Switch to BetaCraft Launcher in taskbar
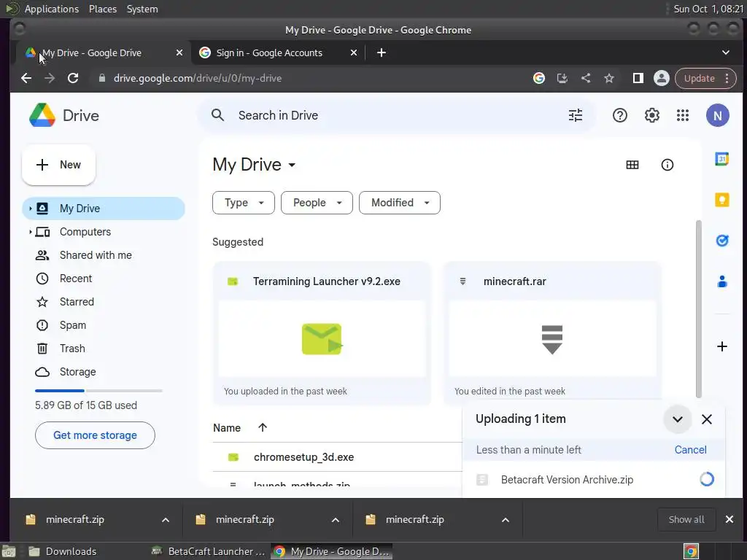The width and height of the screenshot is (747, 560). point(208,551)
